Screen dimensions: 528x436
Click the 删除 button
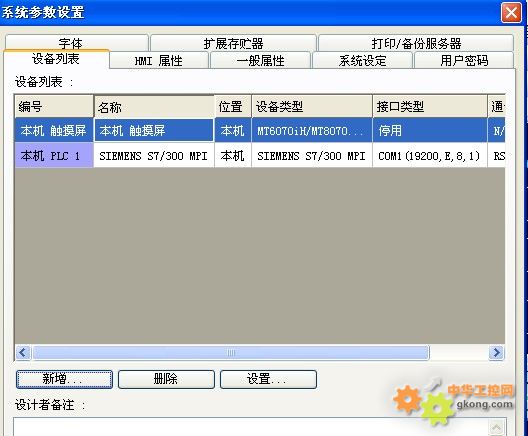tap(166, 379)
